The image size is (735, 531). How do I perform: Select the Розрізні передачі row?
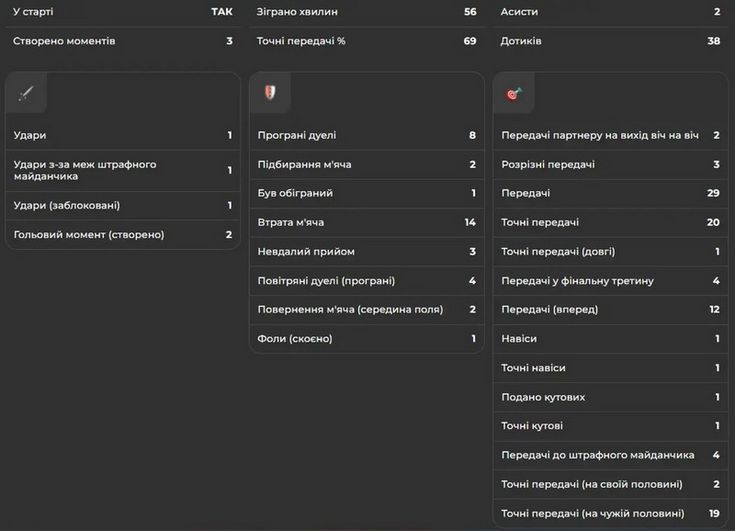click(610, 165)
